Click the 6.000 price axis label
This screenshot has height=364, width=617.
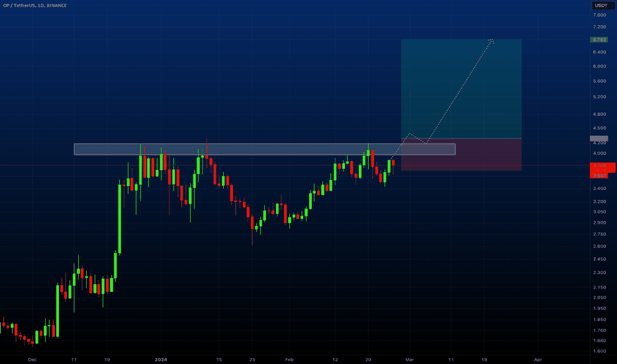[599, 66]
